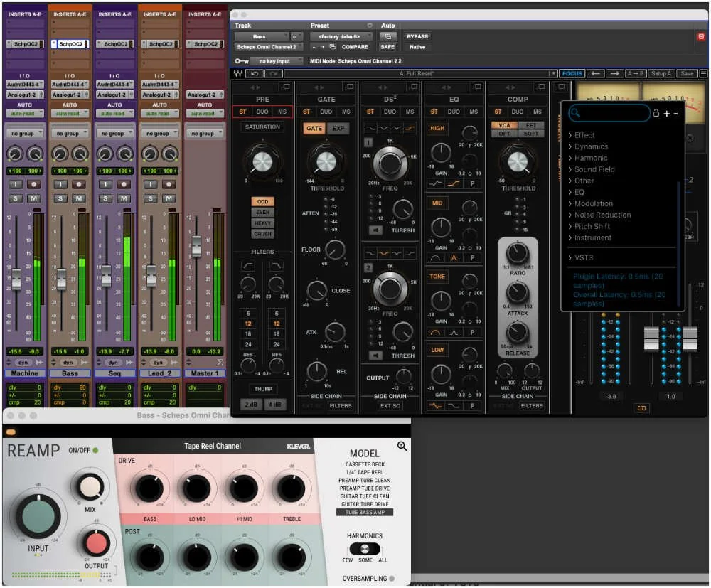This screenshot has width=711, height=588.
Task: Choose the TUBE BASS AMP model
Action: pos(365,513)
